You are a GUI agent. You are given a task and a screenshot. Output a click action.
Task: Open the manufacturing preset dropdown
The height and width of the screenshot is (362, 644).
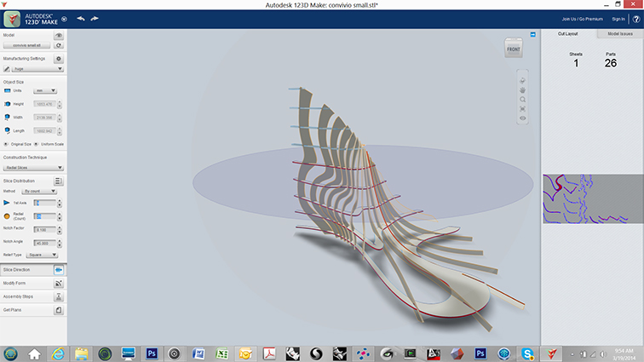37,69
